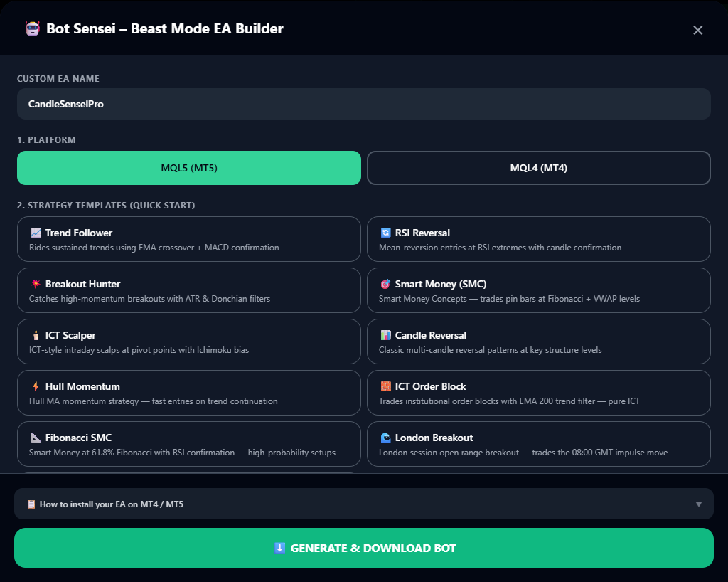Click the "2. STRATEGY TEMPLATES (QUICK START)" label
Screen dimensions: 728x582
pyautogui.click(x=106, y=206)
